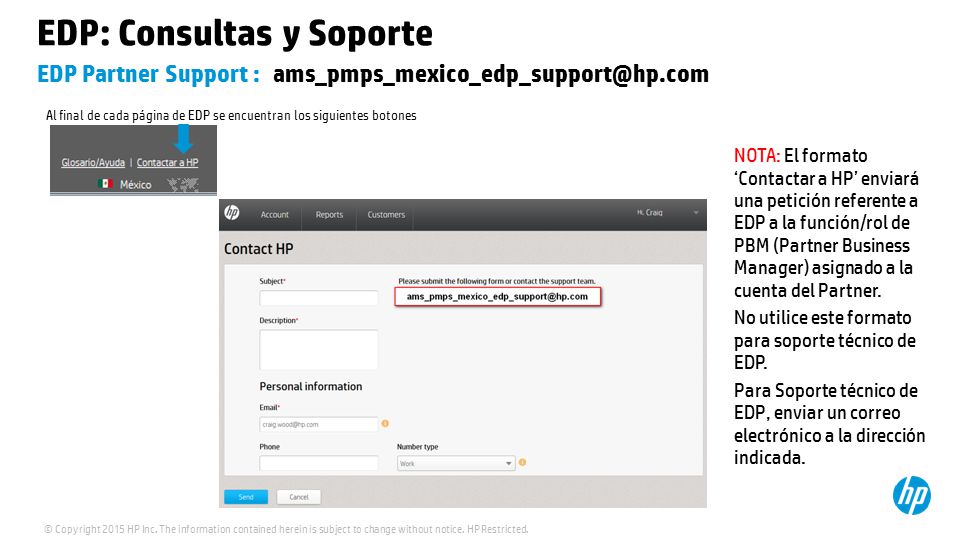Open the Account menu
This screenshot has width=960, height=540.
coord(274,215)
